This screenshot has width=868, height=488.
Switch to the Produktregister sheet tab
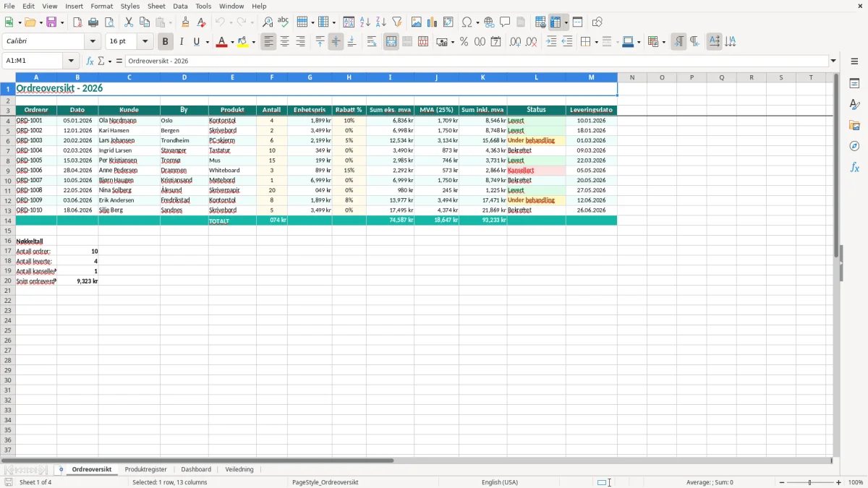(x=146, y=469)
